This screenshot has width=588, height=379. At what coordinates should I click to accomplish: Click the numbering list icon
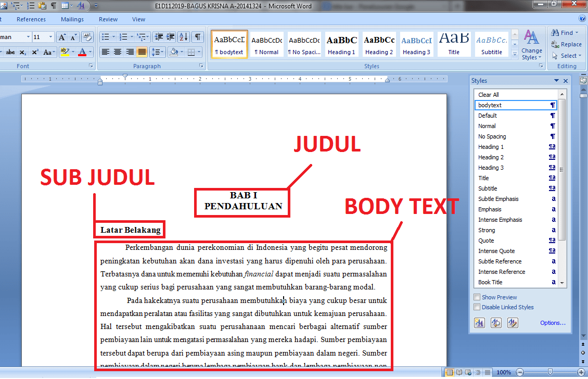[x=123, y=37]
